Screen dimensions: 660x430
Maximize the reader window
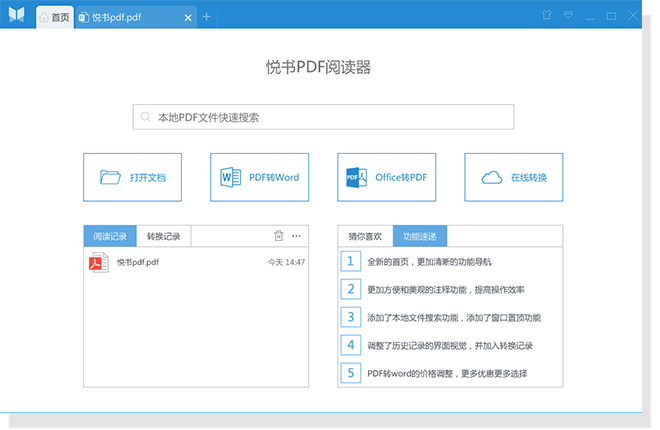[x=611, y=16]
